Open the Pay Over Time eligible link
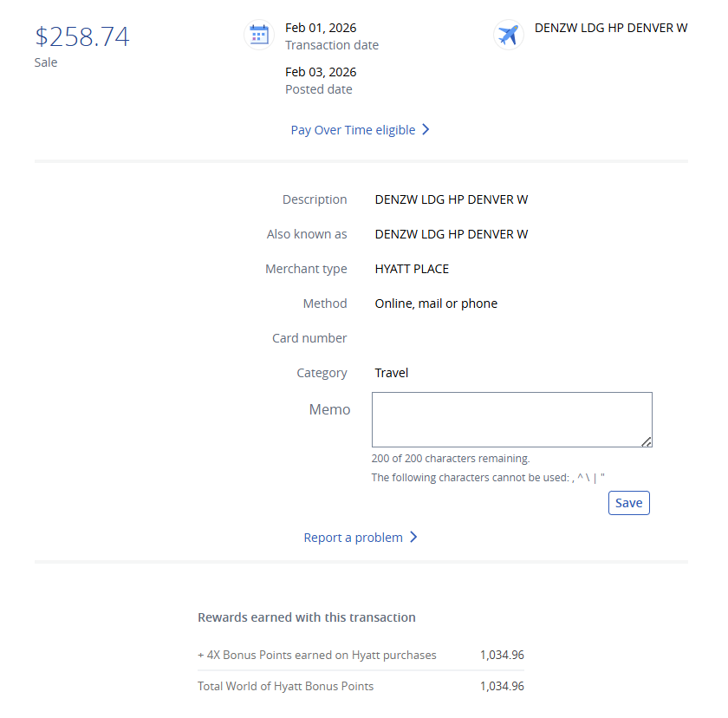 click(x=351, y=128)
